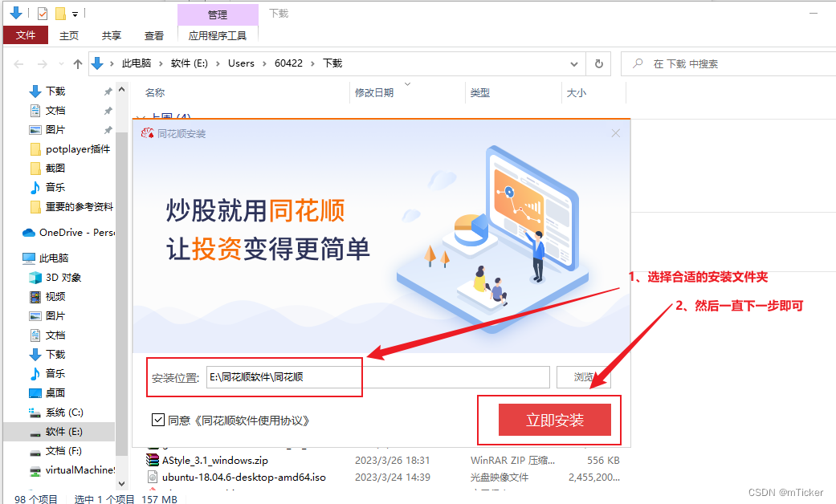The height and width of the screenshot is (504, 836).
Task: Open the quick access toolbar dropdown arrow
Action: coord(75,14)
